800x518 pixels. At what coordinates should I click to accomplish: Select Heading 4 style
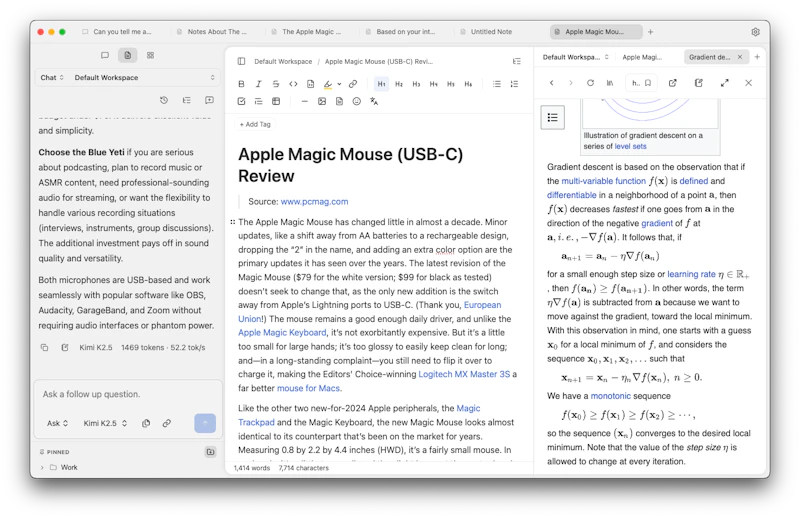pos(433,84)
